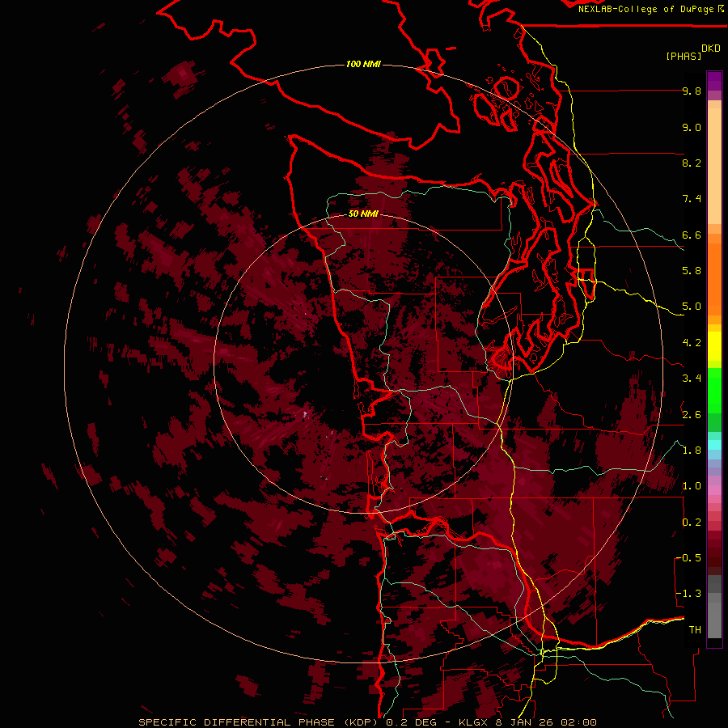Click the 6.6 value on color scale
Image resolution: width=728 pixels, height=728 pixels.
[692, 235]
